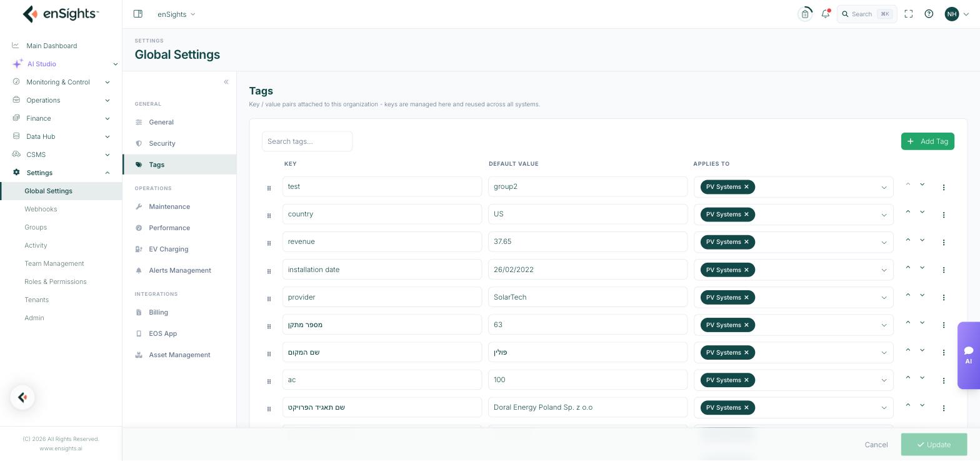Open the help question mark icon
Image resolution: width=980 pixels, height=461 pixels.
click(x=929, y=14)
